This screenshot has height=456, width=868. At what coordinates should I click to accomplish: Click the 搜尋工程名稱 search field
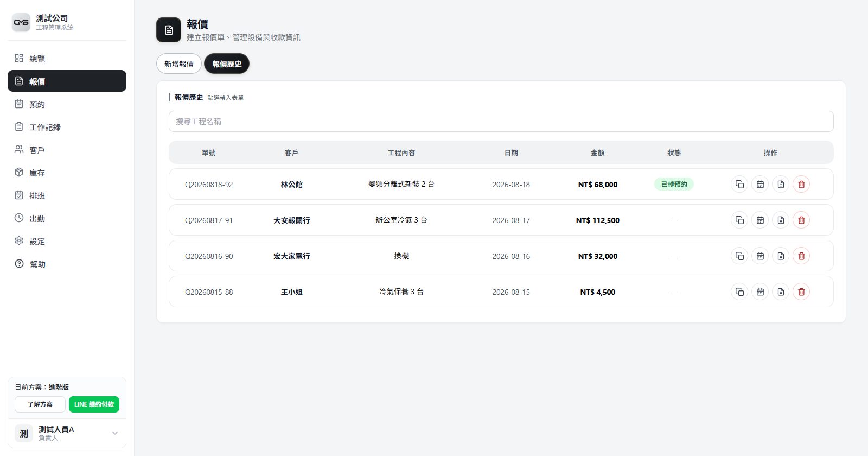coord(501,122)
